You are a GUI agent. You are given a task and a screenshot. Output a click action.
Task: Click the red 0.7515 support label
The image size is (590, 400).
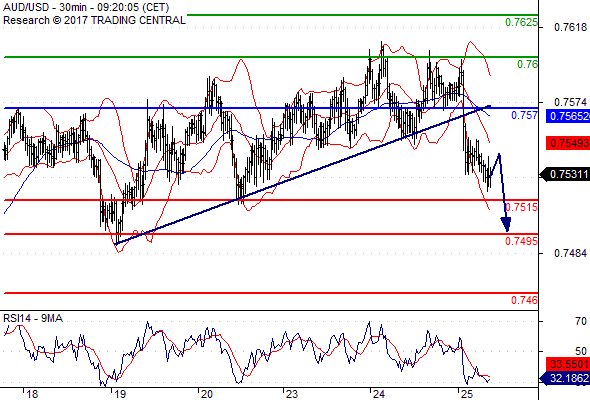522,207
